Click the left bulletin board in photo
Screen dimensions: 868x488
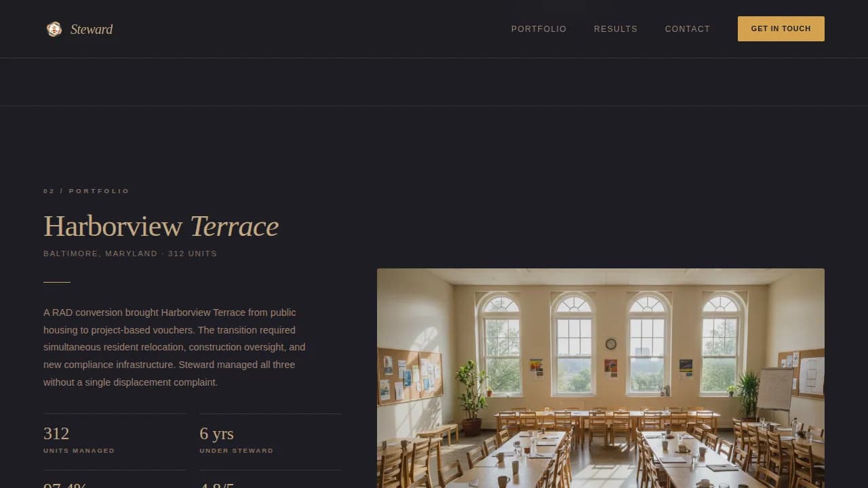coord(410,375)
